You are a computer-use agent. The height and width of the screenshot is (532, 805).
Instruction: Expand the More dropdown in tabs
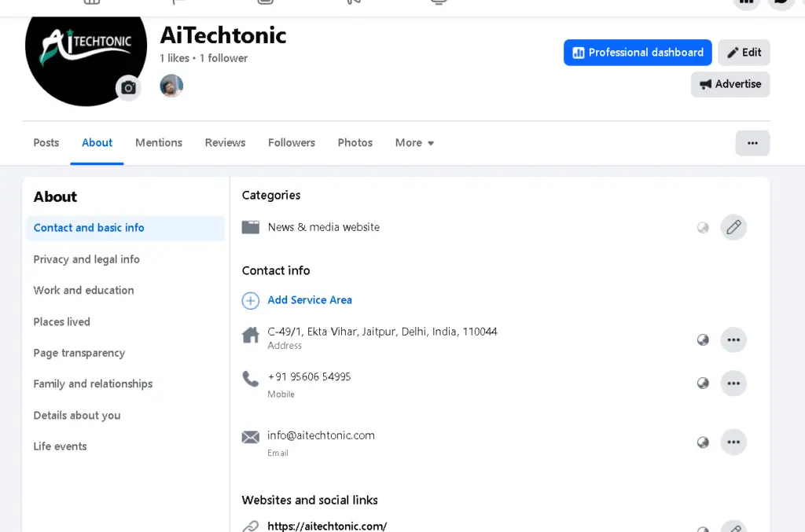click(x=414, y=142)
